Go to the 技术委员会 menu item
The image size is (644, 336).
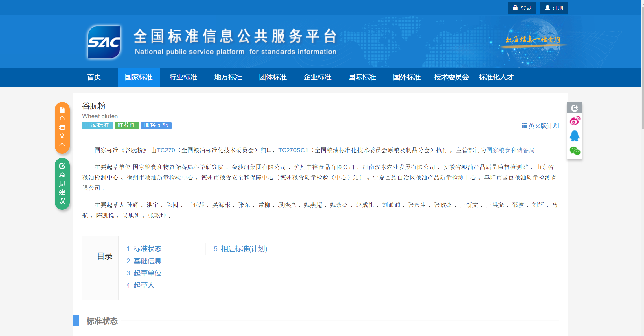click(451, 77)
